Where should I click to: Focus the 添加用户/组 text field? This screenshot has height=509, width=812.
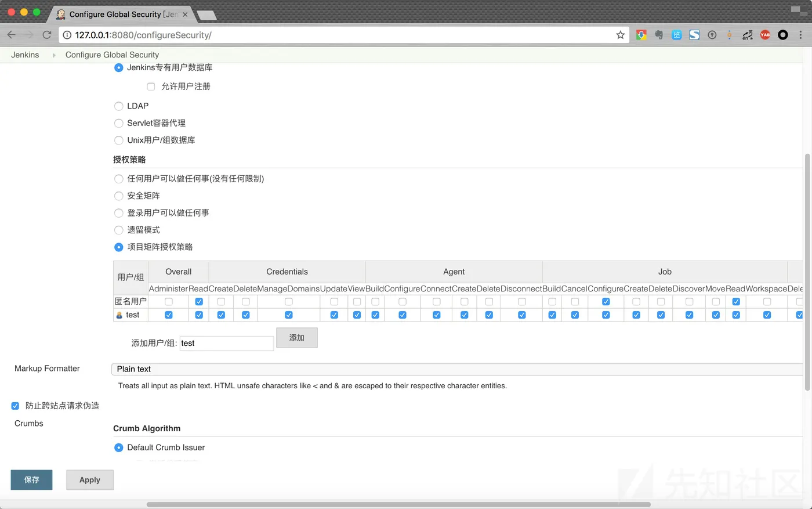[x=227, y=344]
